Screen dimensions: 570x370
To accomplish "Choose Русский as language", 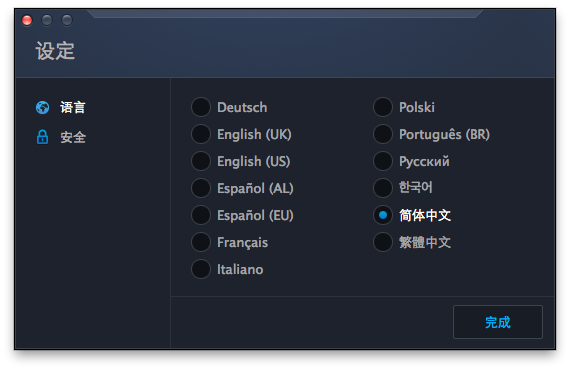I will pos(383,161).
